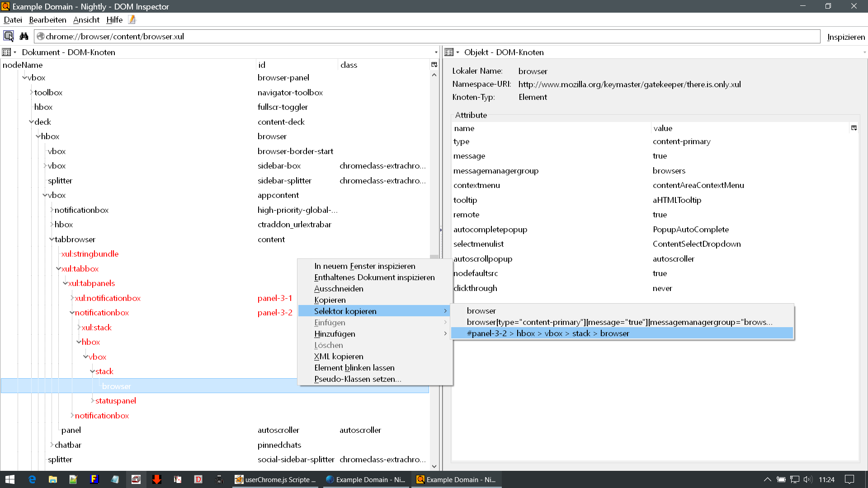Click the column picker icon in Attribute table
The height and width of the screenshot is (488, 868).
pos(854,128)
